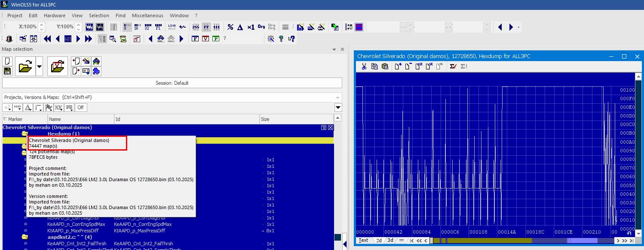Screen dimensions: 644x250
Task: Toggle the highlighted tree list view icon
Action: tap(102, 39)
